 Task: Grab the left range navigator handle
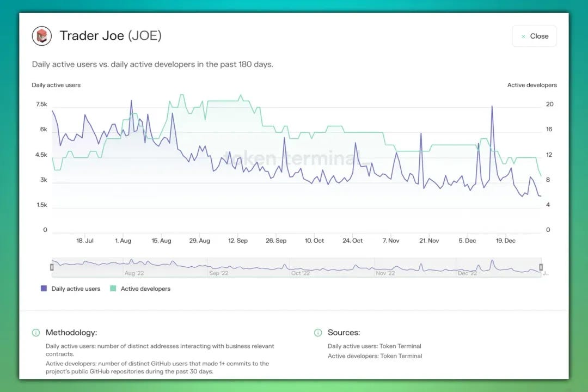[52, 267]
